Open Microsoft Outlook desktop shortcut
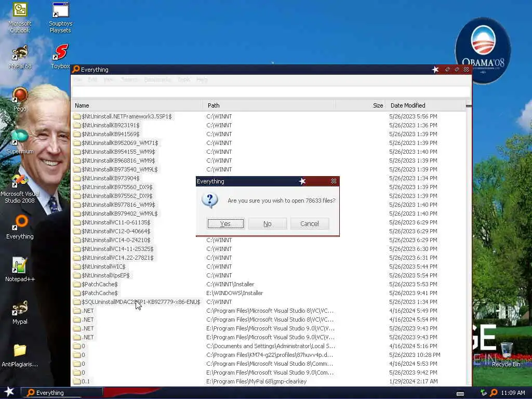The height and width of the screenshot is (399, 532). [x=20, y=18]
